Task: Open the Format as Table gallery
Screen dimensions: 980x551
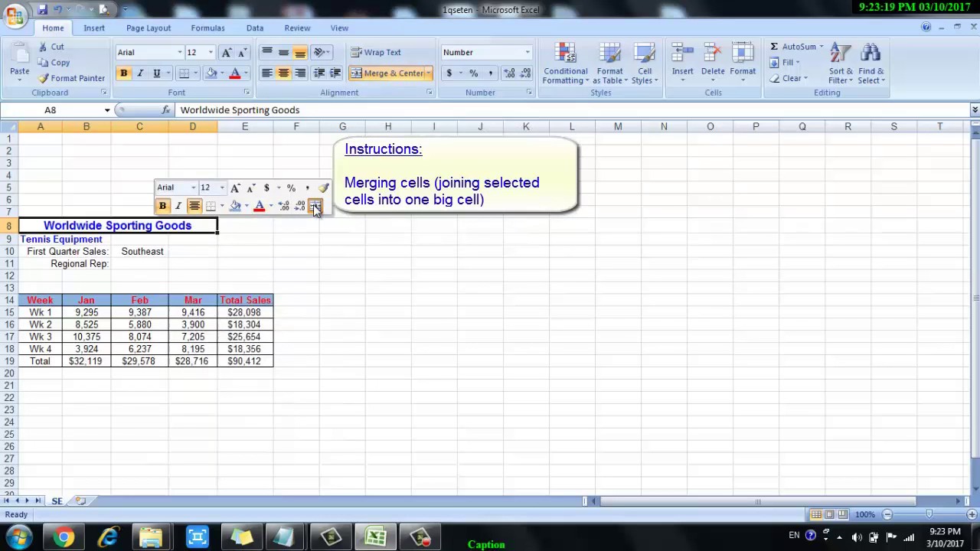Action: pyautogui.click(x=610, y=64)
